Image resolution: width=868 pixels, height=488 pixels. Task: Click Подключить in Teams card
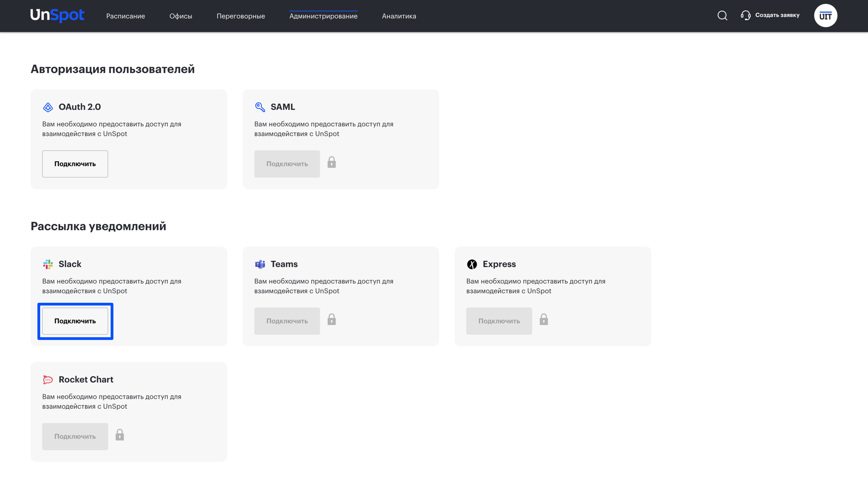coord(287,321)
